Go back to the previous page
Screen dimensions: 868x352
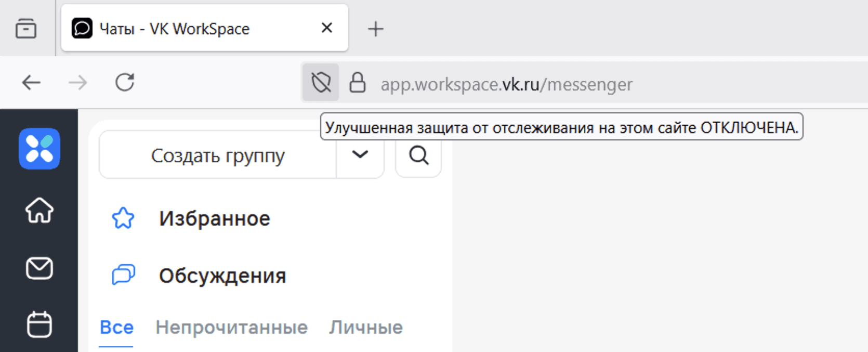(31, 82)
